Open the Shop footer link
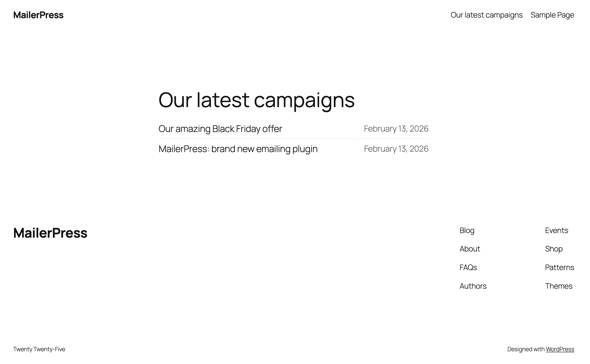The width and height of the screenshot is (590, 364). (x=554, y=249)
